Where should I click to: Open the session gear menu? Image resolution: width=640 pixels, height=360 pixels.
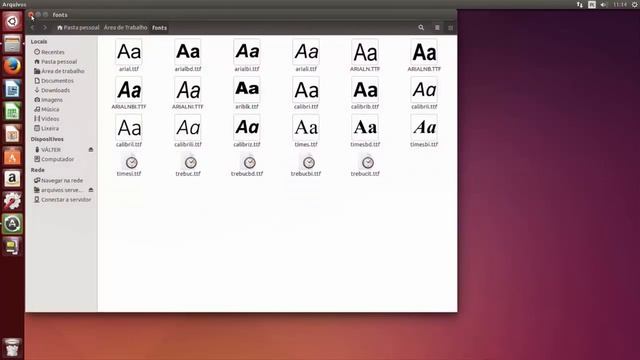635,4
